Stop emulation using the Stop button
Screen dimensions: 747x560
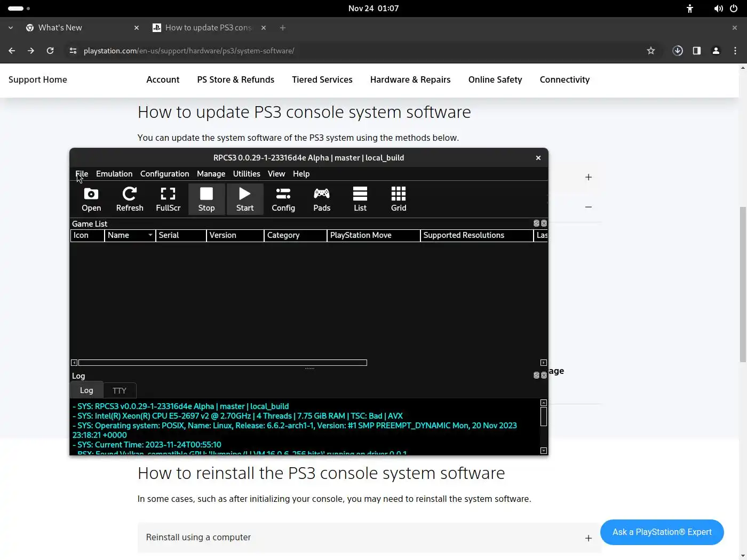(206, 199)
